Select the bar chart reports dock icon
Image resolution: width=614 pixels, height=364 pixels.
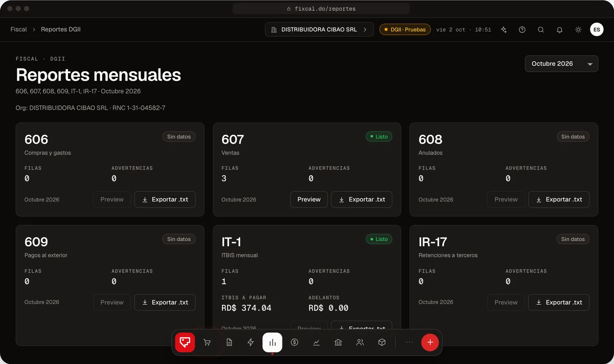pyautogui.click(x=272, y=342)
